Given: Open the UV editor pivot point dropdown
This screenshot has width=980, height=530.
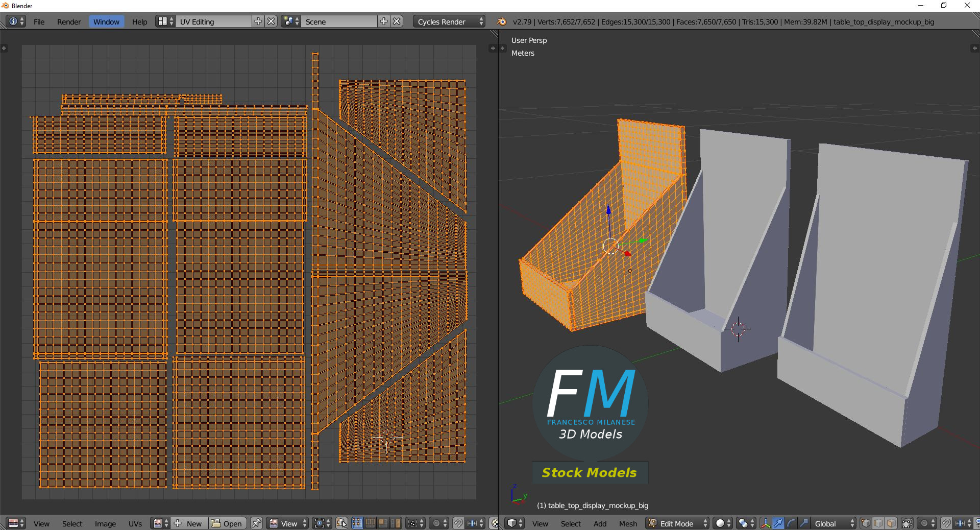Looking at the screenshot, I should 322,523.
